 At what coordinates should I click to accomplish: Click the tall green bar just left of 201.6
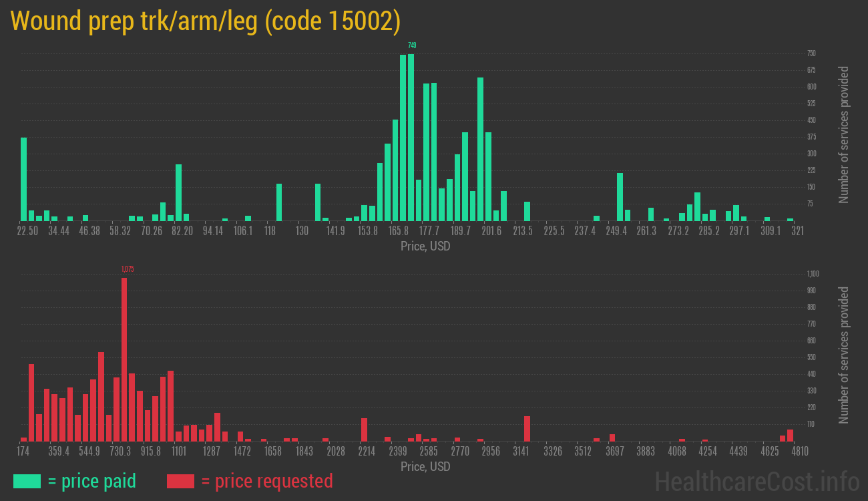pyautogui.click(x=480, y=149)
